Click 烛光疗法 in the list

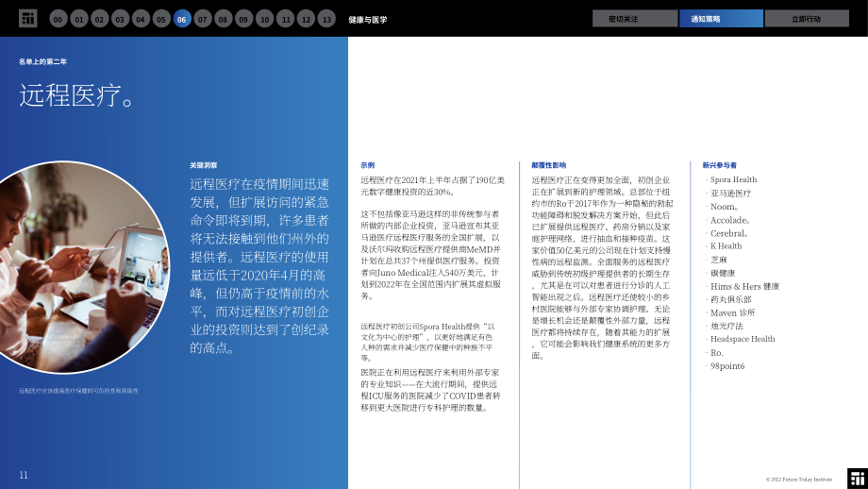[x=726, y=327]
